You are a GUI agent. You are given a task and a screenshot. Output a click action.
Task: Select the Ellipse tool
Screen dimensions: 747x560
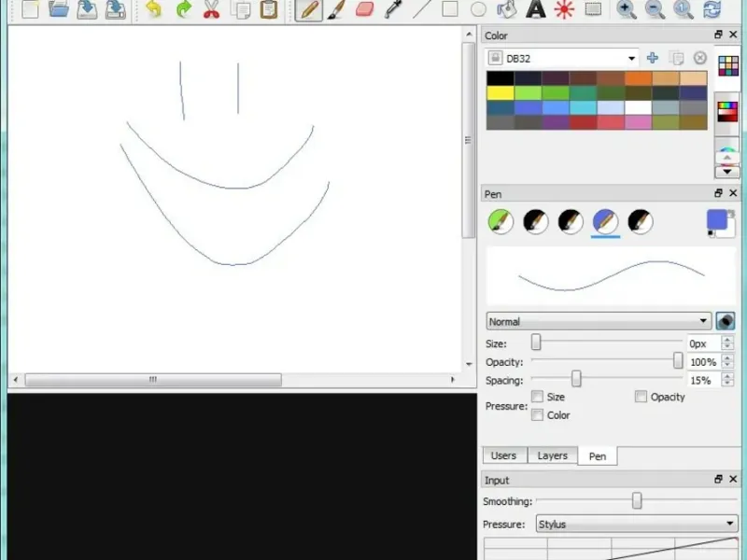click(x=478, y=9)
